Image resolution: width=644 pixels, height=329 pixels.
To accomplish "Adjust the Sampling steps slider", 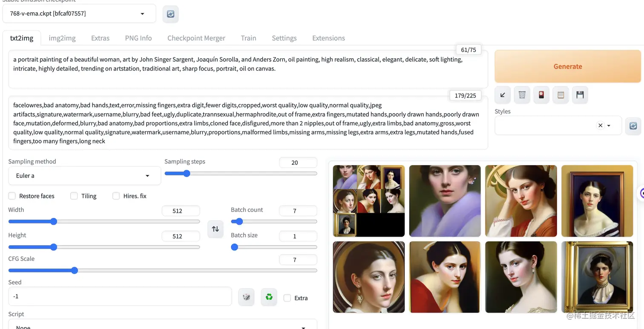I will point(241,173).
